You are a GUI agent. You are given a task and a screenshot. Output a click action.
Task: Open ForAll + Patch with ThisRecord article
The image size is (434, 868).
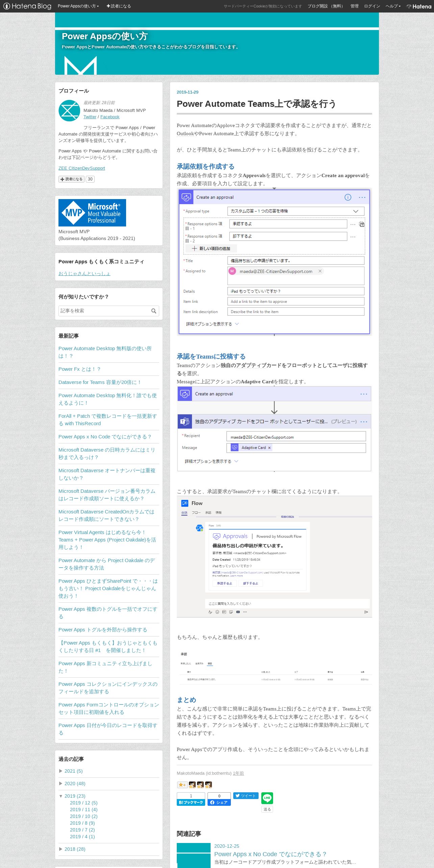(107, 420)
